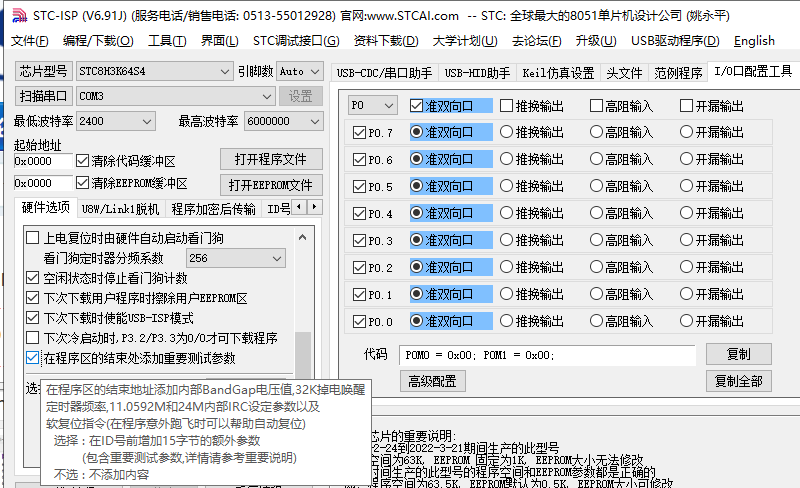
Task: Toggle 下次下载用户程序时擦除用户EEPROM区
Action: 33,298
